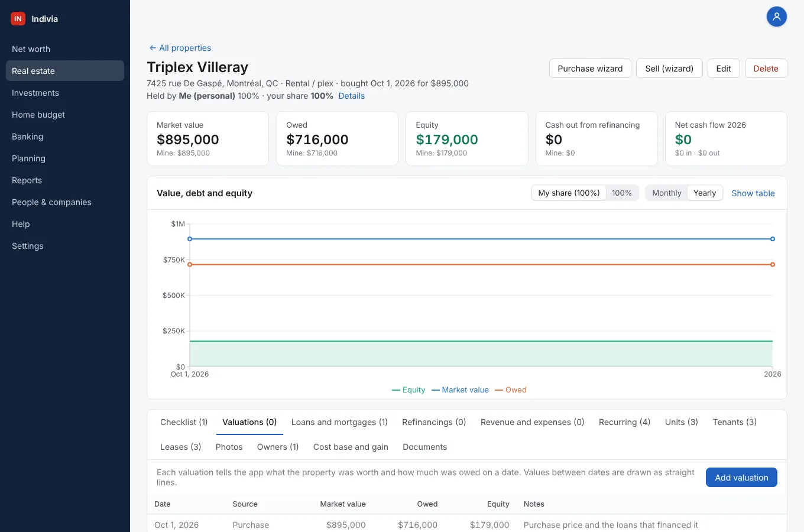Click the Show table link
This screenshot has width=804, height=532.
753,193
